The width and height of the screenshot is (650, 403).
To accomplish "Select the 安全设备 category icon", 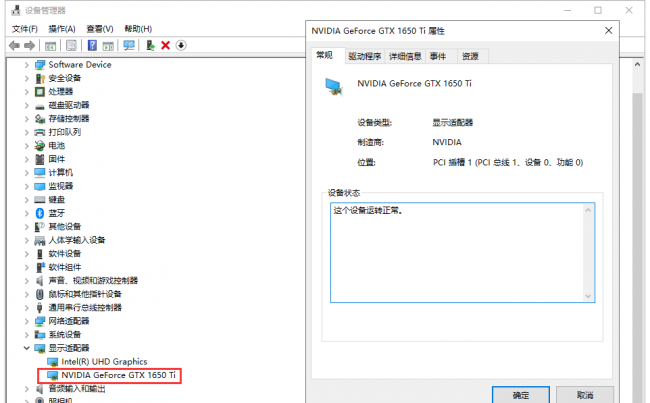I will pyautogui.click(x=40, y=78).
